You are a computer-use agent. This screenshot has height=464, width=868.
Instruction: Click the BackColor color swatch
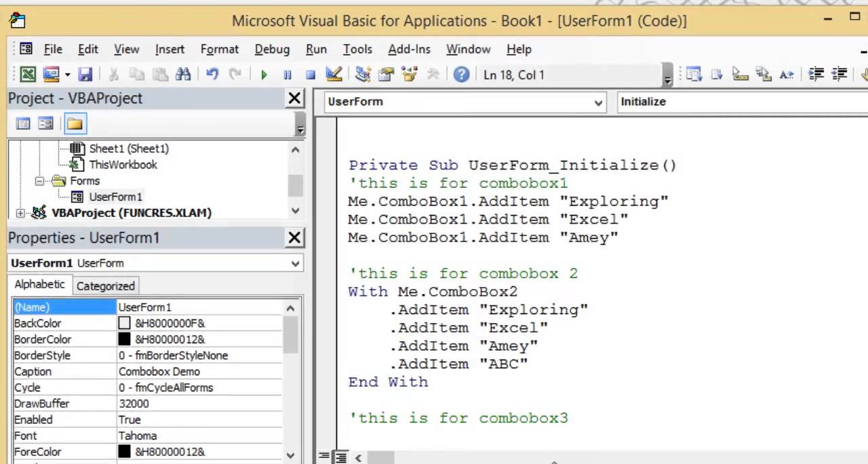point(124,324)
